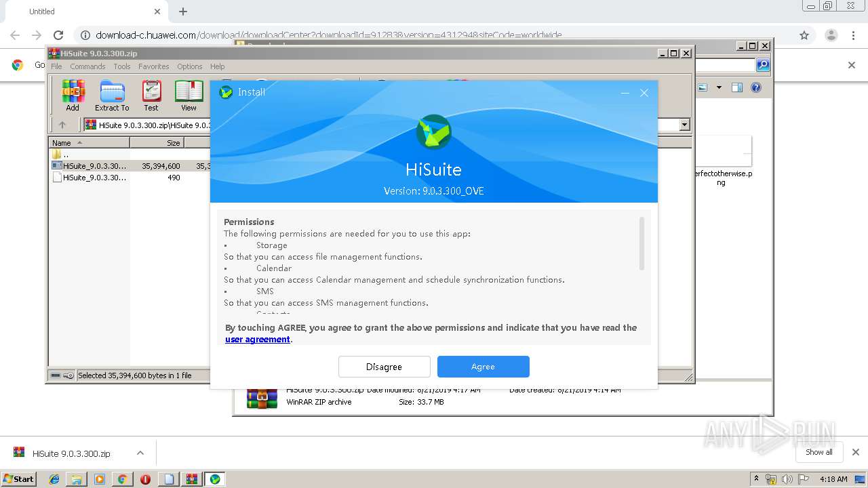Click the Agree button

[483, 367]
